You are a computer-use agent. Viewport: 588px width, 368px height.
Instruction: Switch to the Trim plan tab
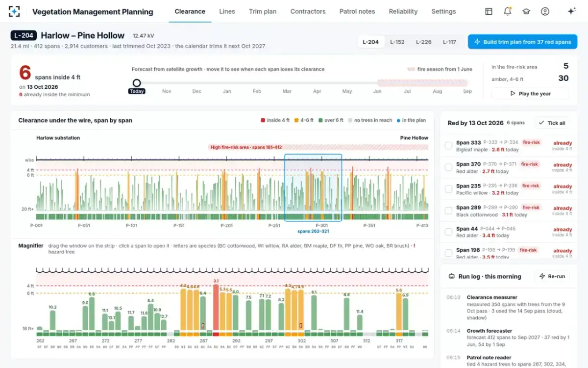click(x=263, y=11)
